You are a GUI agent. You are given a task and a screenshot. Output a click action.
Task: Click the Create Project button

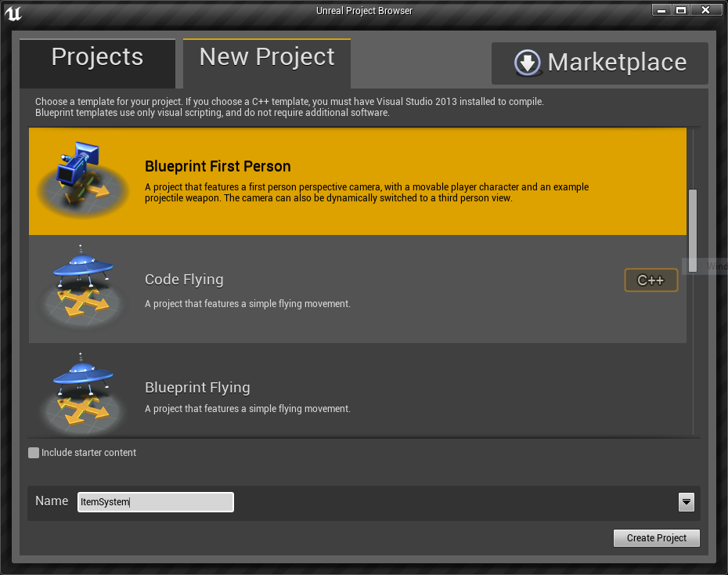(657, 538)
